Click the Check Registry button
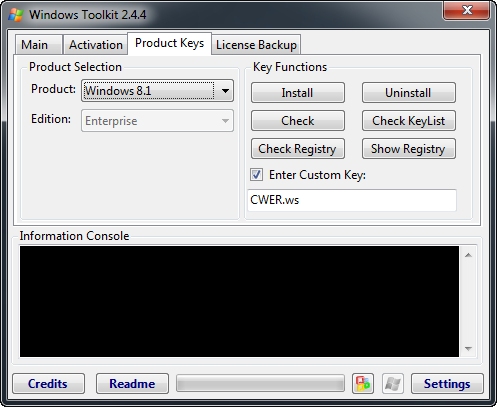The height and width of the screenshot is (407, 497). click(x=298, y=149)
